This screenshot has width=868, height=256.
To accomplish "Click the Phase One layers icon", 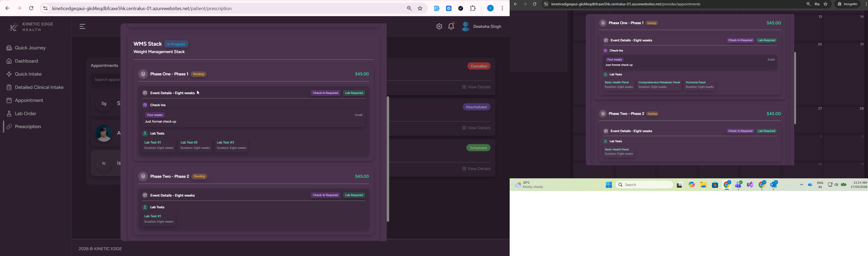I will click(x=143, y=74).
